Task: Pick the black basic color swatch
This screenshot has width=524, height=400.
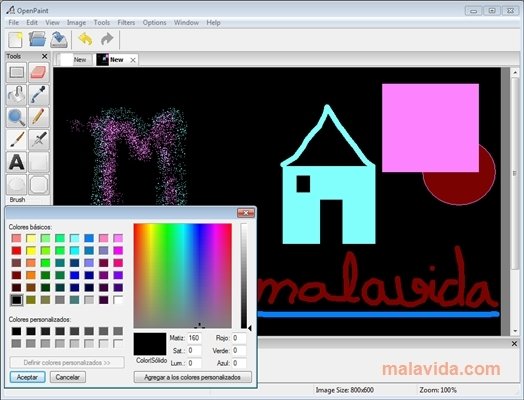Action: [16, 300]
